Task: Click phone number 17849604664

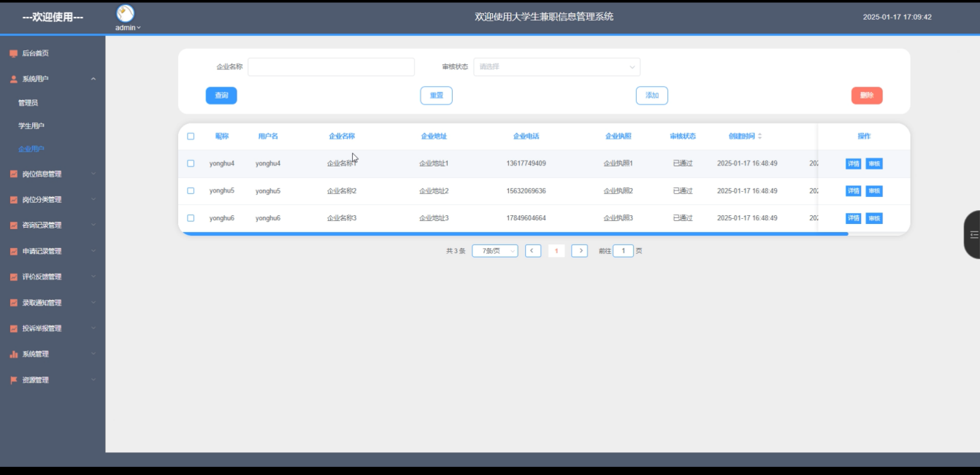Action: 526,218
